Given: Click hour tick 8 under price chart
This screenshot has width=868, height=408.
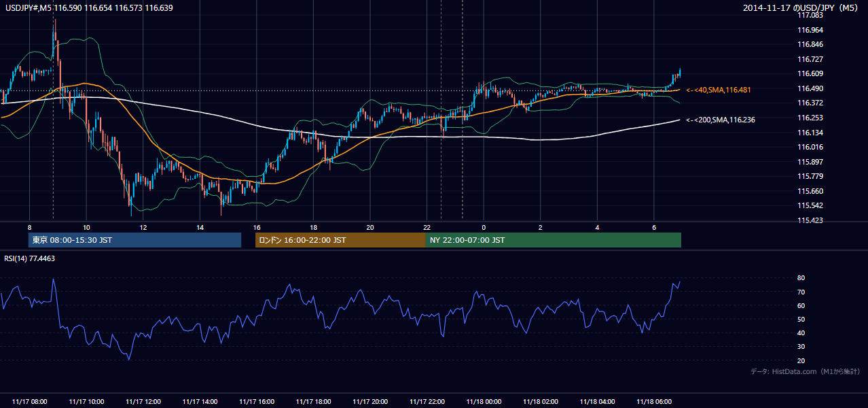Looking at the screenshot, I should click(29, 227).
